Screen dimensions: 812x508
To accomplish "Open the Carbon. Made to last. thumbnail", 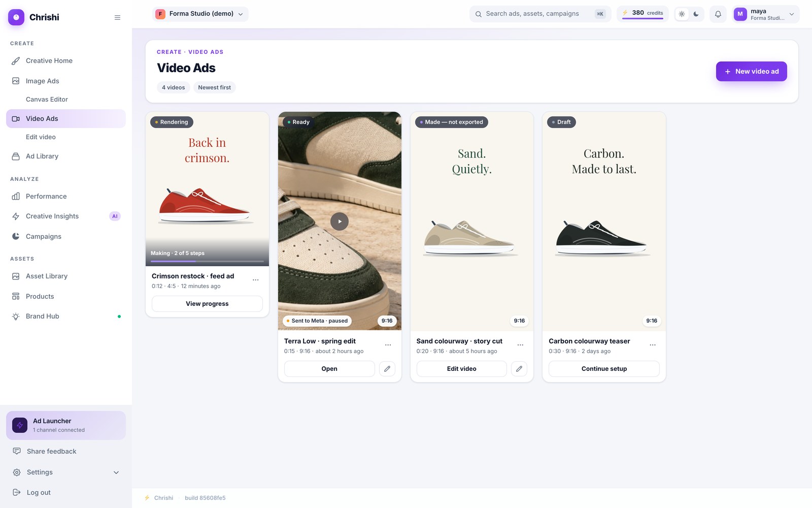I will [x=604, y=221].
